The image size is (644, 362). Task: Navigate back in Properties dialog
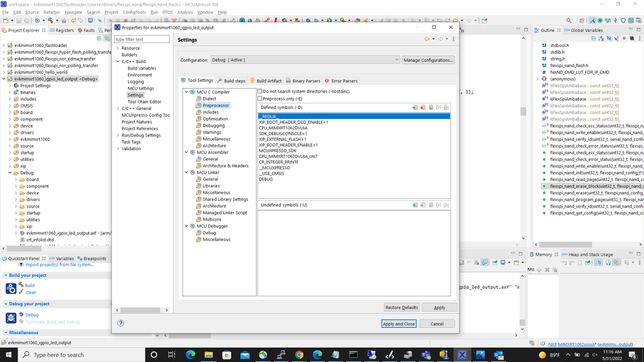(x=427, y=39)
